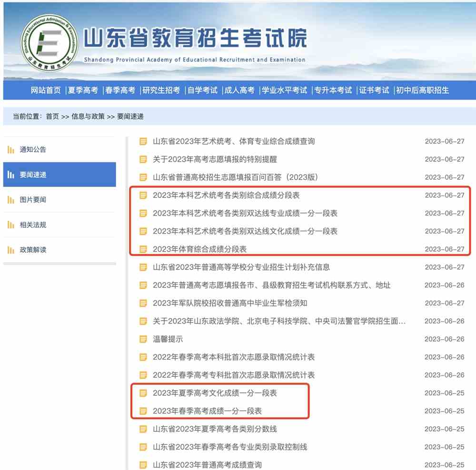This screenshot has width=476, height=470.
Task: Open 专升本考试 navigation menu item
Action: (333, 90)
